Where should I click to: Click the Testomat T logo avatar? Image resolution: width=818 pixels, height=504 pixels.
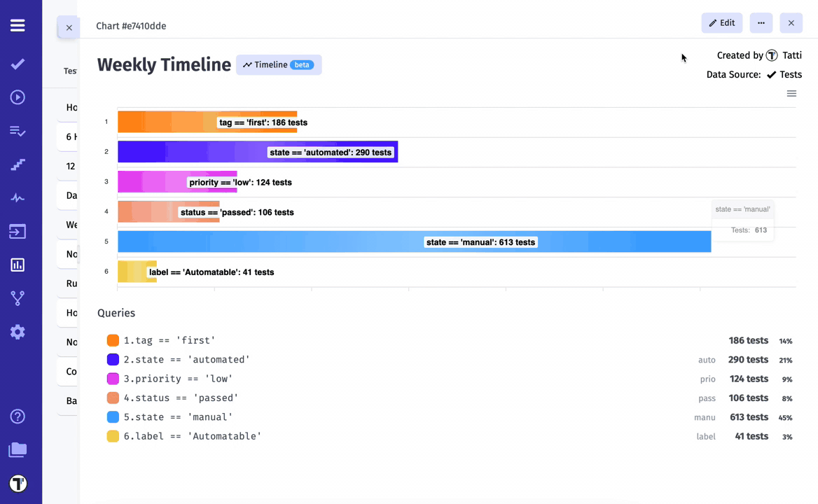click(18, 484)
